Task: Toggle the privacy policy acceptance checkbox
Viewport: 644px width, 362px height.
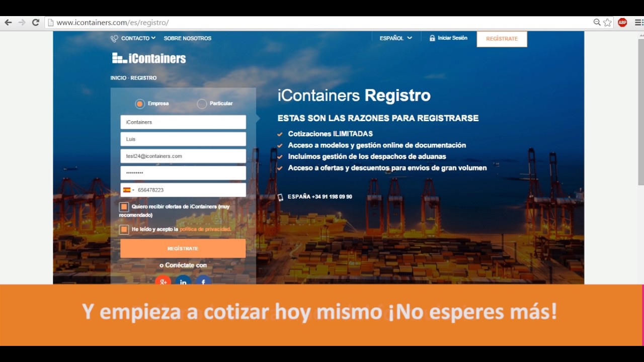Action: tap(124, 229)
